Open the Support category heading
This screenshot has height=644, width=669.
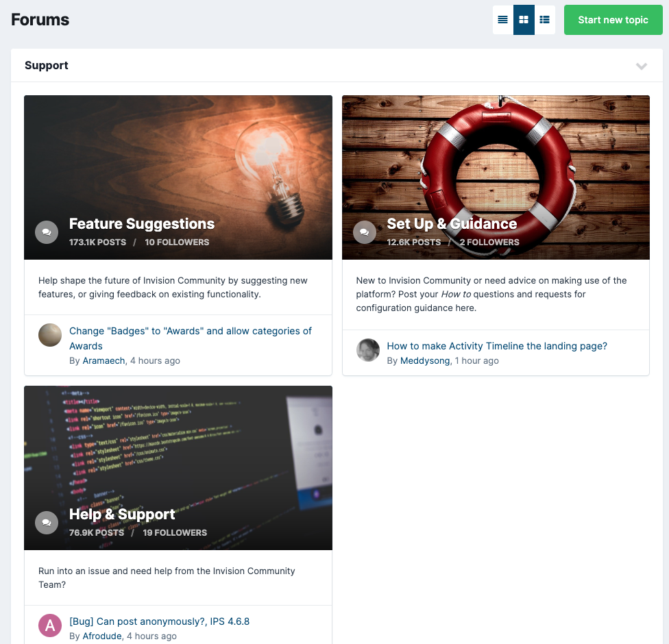click(47, 66)
